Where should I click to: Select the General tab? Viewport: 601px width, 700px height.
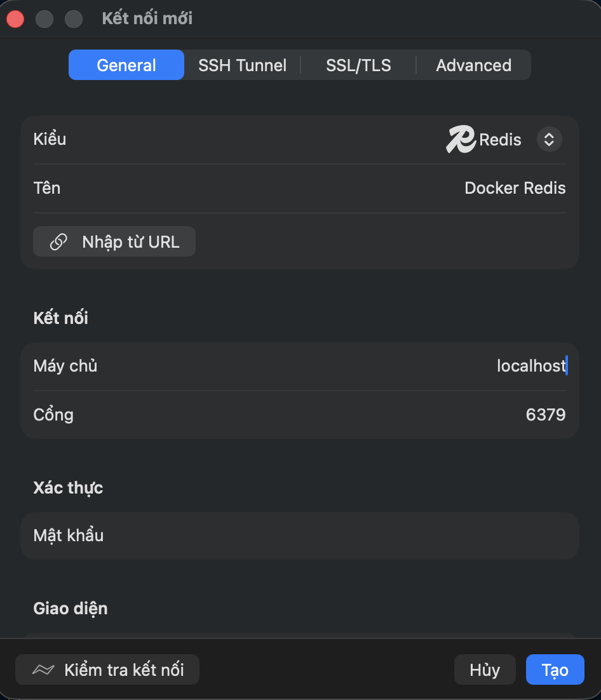click(x=126, y=65)
